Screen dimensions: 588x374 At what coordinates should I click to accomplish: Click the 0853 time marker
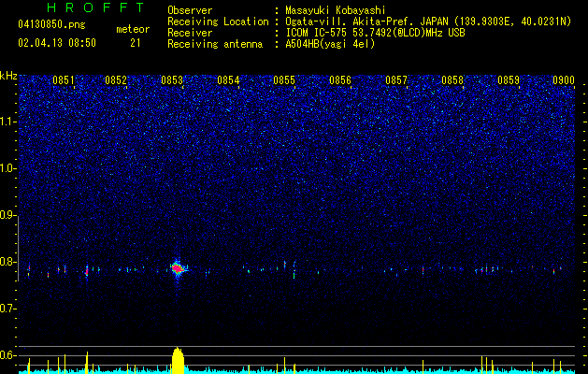click(x=172, y=80)
